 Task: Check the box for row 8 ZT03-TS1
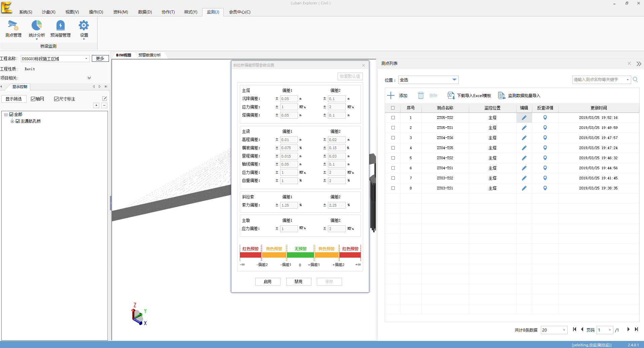tap(393, 188)
